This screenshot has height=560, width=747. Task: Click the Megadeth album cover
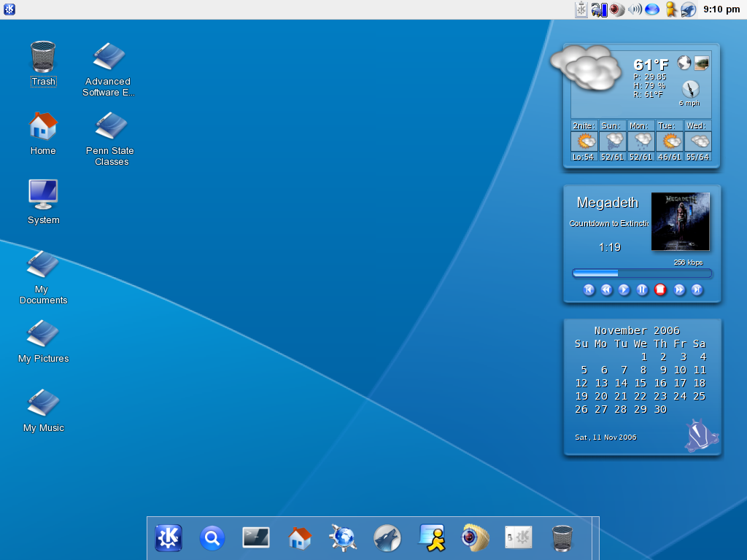click(681, 222)
